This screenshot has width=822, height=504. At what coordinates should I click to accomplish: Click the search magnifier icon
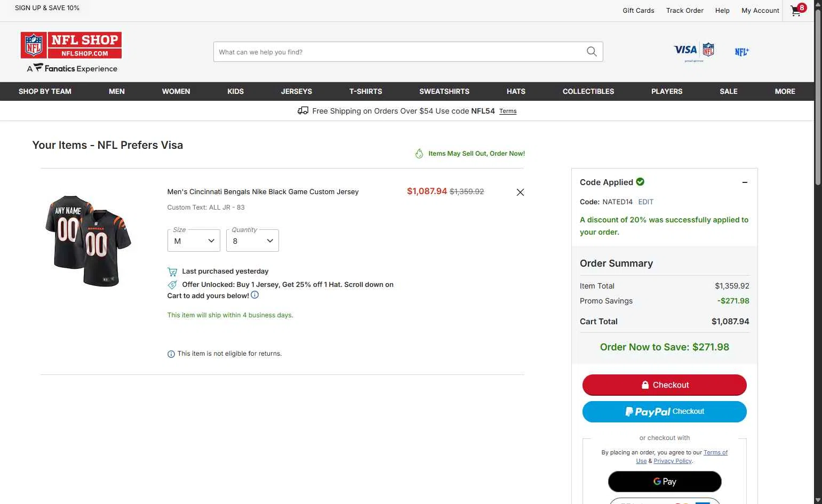point(592,52)
